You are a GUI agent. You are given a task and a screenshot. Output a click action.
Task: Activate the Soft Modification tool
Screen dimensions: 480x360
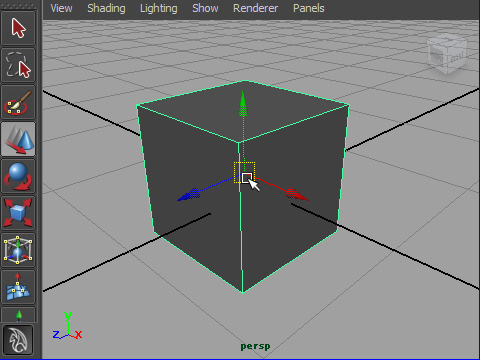(x=18, y=287)
